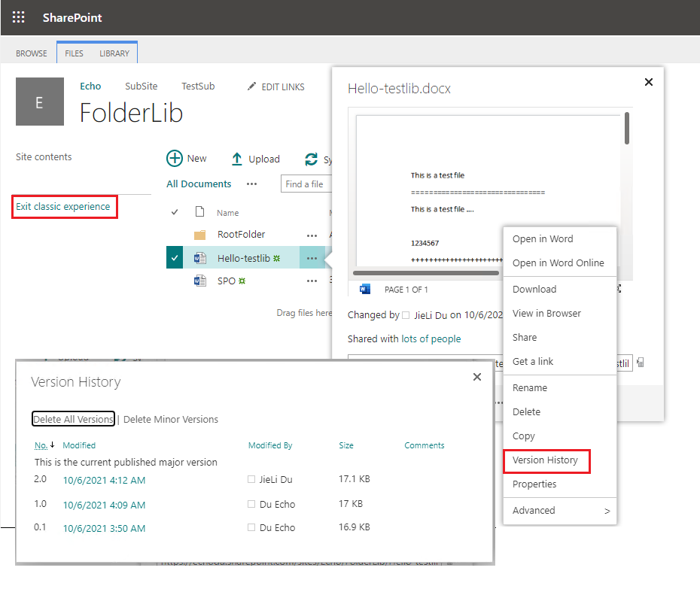Open the Echo top navigation link
The width and height of the screenshot is (700, 598).
pos(90,87)
